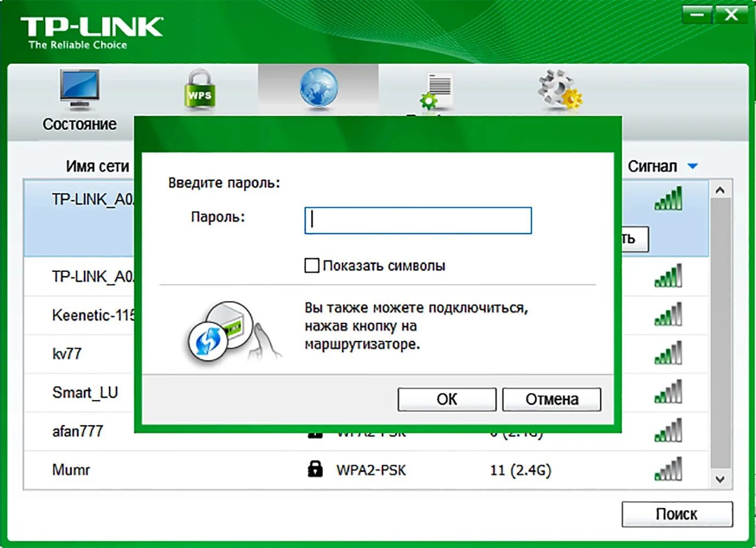756x548 pixels.
Task: Cancel the dialog with Отмена
Action: point(552,399)
